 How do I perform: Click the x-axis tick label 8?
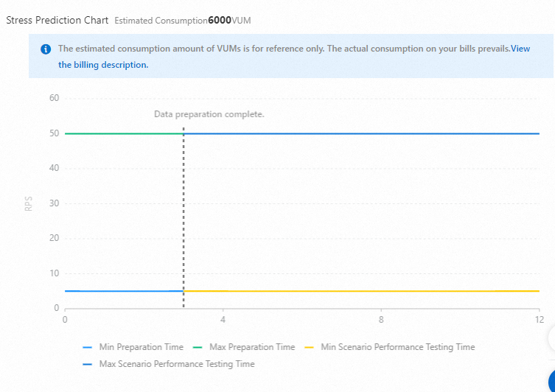pyautogui.click(x=381, y=320)
